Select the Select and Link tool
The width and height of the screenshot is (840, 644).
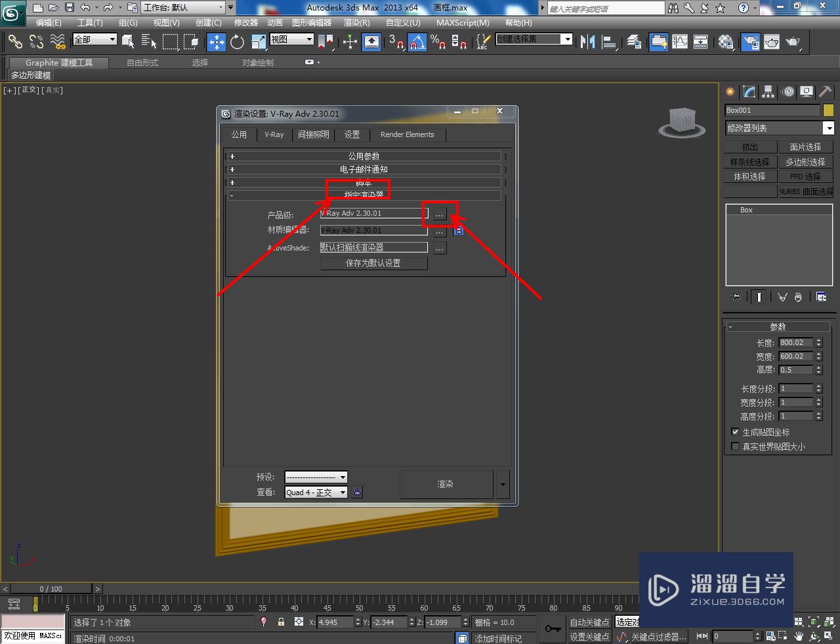15,42
